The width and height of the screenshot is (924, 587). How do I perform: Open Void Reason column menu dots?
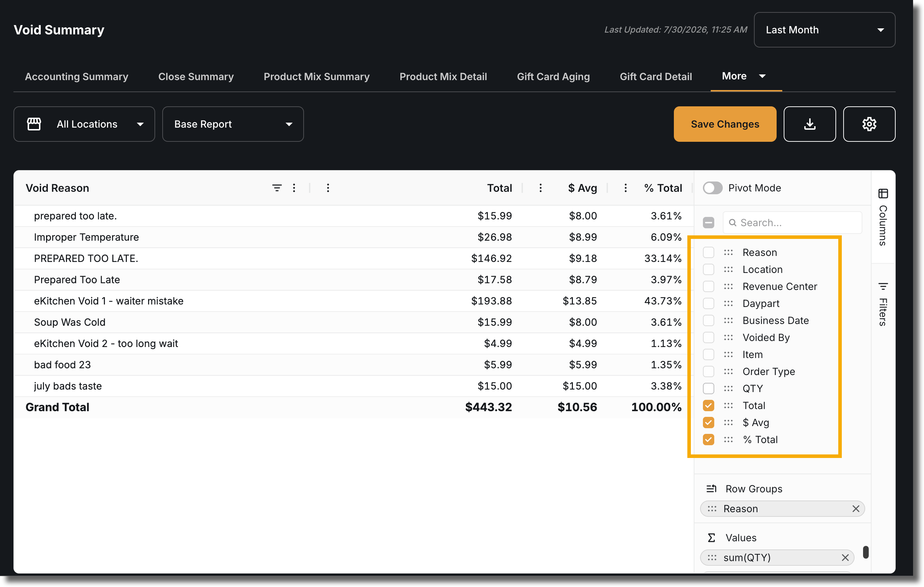[294, 188]
